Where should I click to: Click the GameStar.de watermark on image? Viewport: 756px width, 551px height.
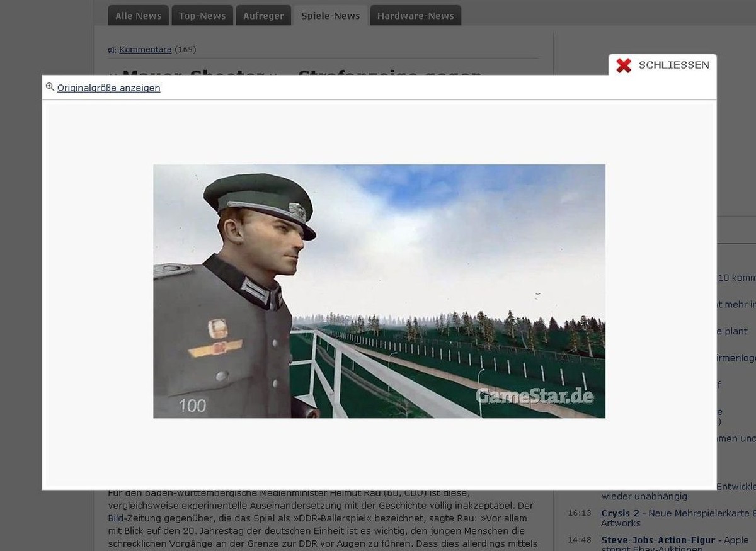535,397
